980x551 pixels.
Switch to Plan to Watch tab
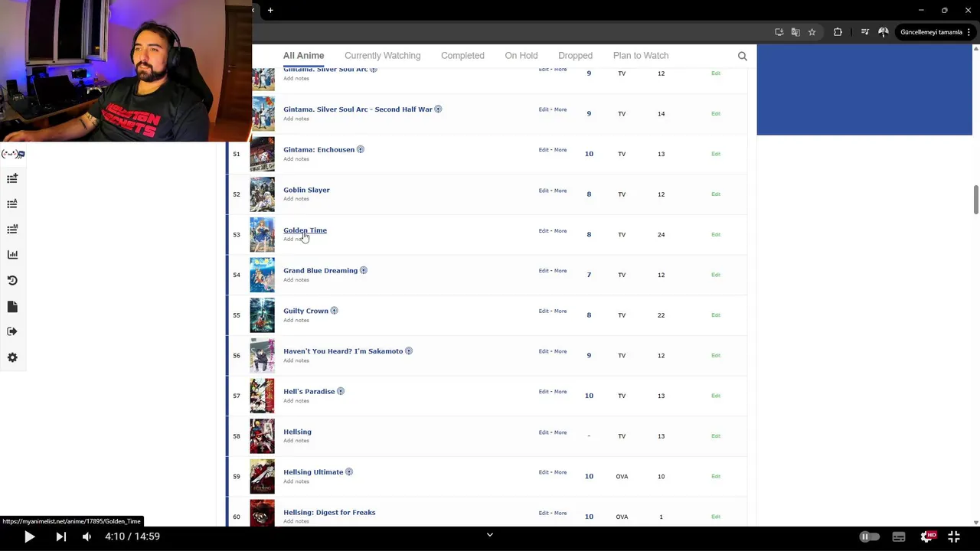(x=641, y=56)
